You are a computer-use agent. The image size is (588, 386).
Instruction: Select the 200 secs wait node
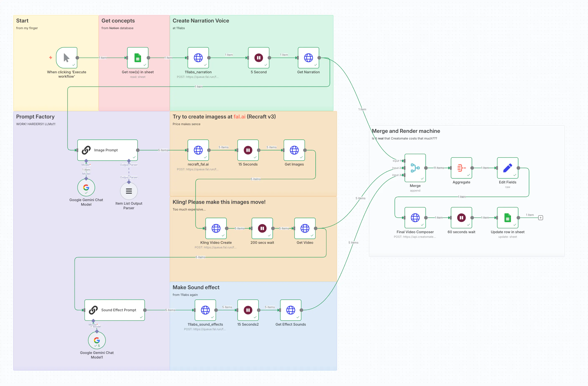262,228
